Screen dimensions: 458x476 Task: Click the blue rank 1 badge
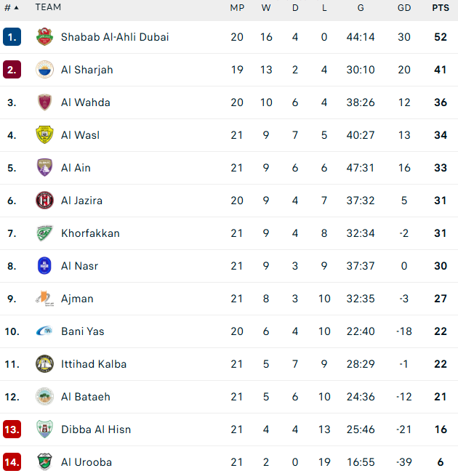(12, 37)
